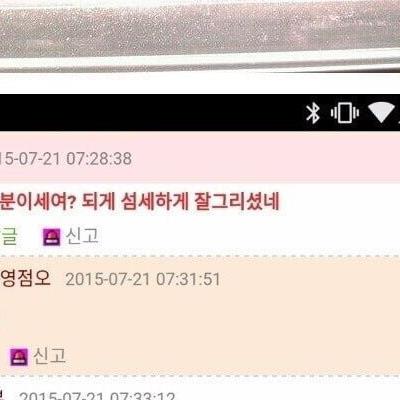Tap the Wi-Fi signal icon
Viewport: 400px width, 400px height.
(x=380, y=113)
